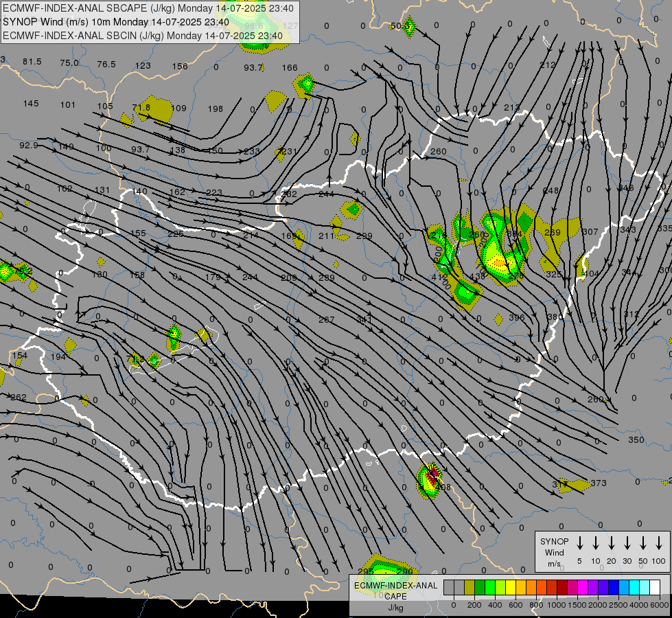Click the map value 75.0
Image resolution: width=672 pixels, height=618 pixels.
(x=69, y=63)
